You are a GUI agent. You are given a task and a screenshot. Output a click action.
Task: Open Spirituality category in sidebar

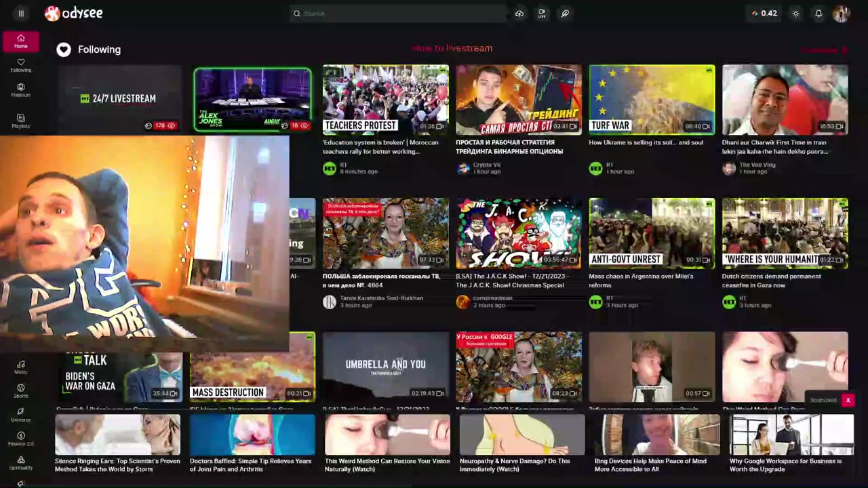[x=21, y=463]
